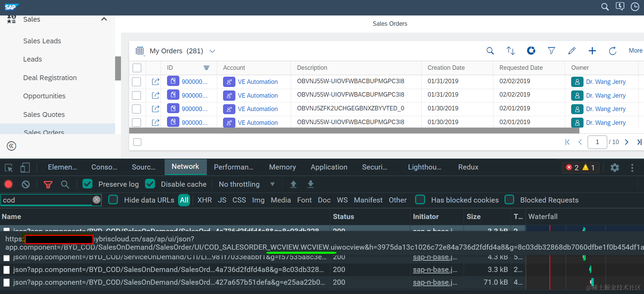
Task: Create new sales order with plus
Action: (592, 51)
